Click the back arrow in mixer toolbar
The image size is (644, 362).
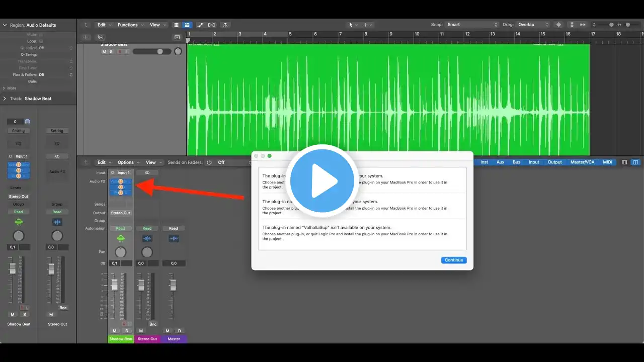pyautogui.click(x=86, y=162)
